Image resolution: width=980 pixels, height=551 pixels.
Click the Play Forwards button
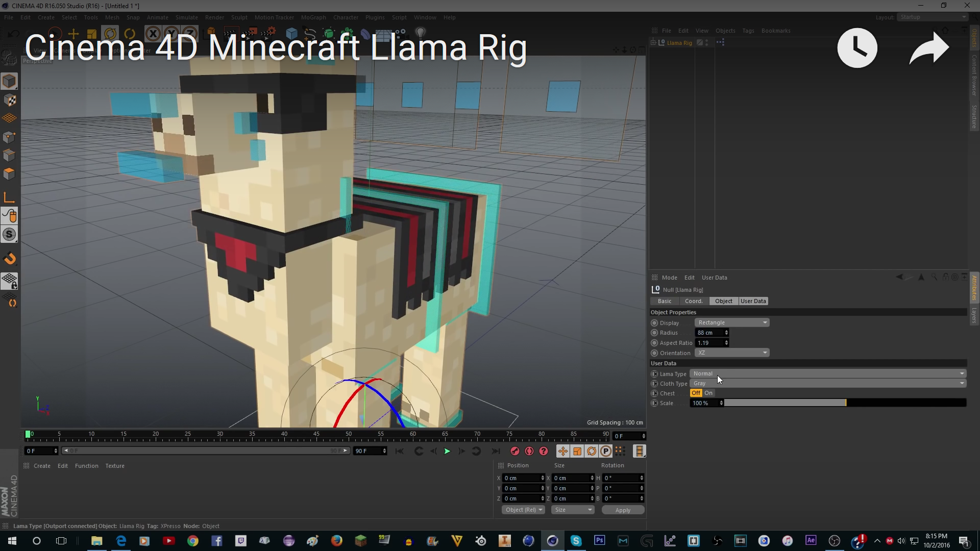coord(447,451)
